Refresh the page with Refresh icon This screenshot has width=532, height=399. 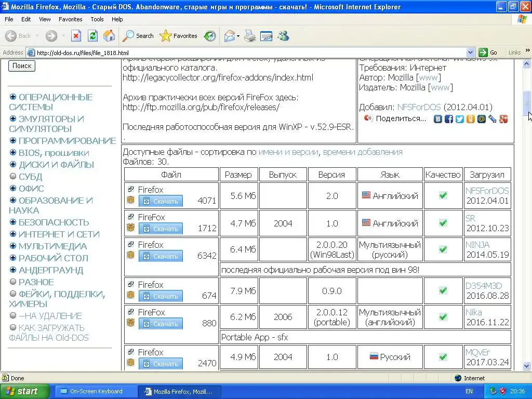(x=92, y=36)
